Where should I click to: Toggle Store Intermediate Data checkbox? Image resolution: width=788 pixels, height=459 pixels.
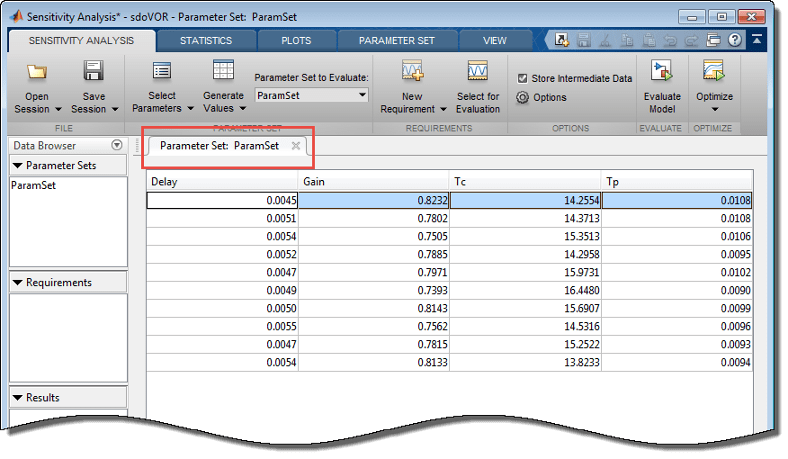click(x=523, y=78)
